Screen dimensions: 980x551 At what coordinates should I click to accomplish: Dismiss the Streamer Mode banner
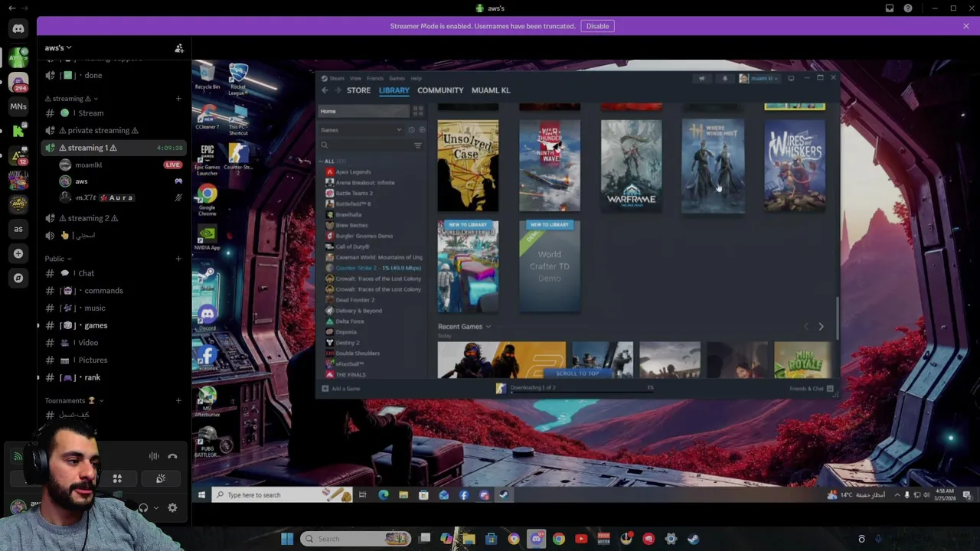click(x=966, y=26)
